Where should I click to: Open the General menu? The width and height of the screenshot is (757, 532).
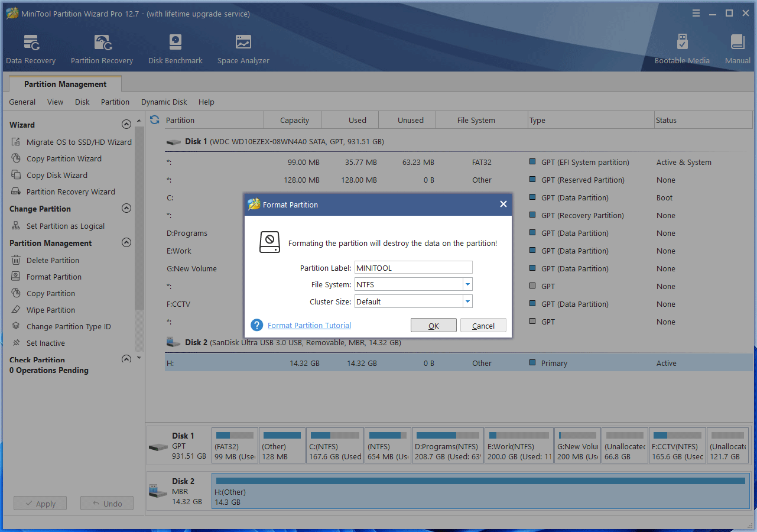coord(22,102)
